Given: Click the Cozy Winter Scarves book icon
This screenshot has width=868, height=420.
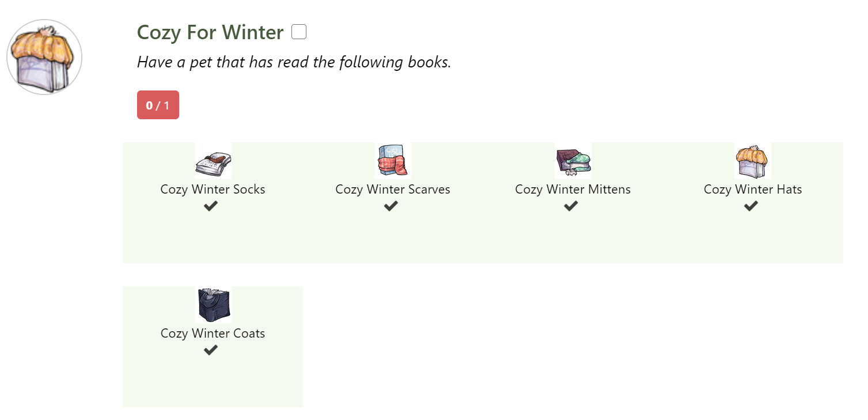Looking at the screenshot, I should pos(393,161).
